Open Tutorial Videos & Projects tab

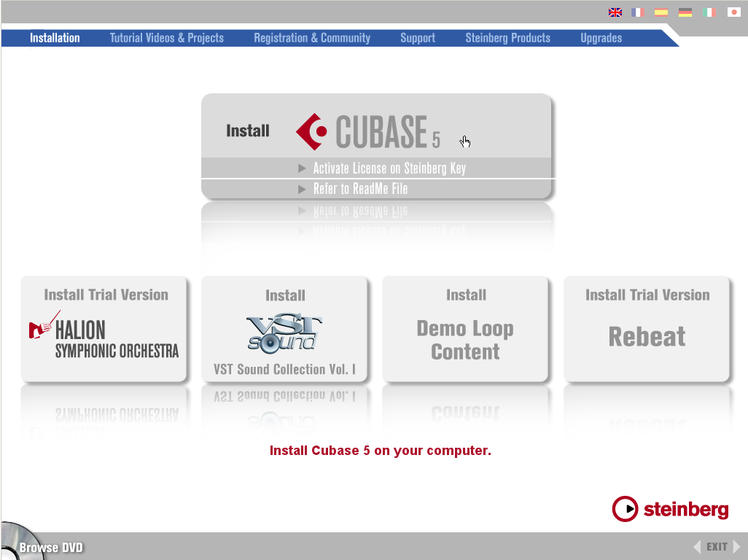pos(166,38)
